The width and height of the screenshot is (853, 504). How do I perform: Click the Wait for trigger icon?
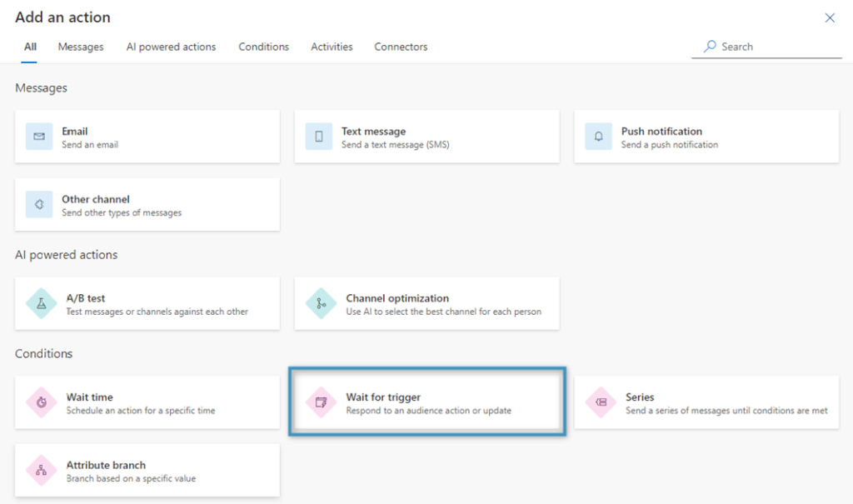(x=321, y=402)
